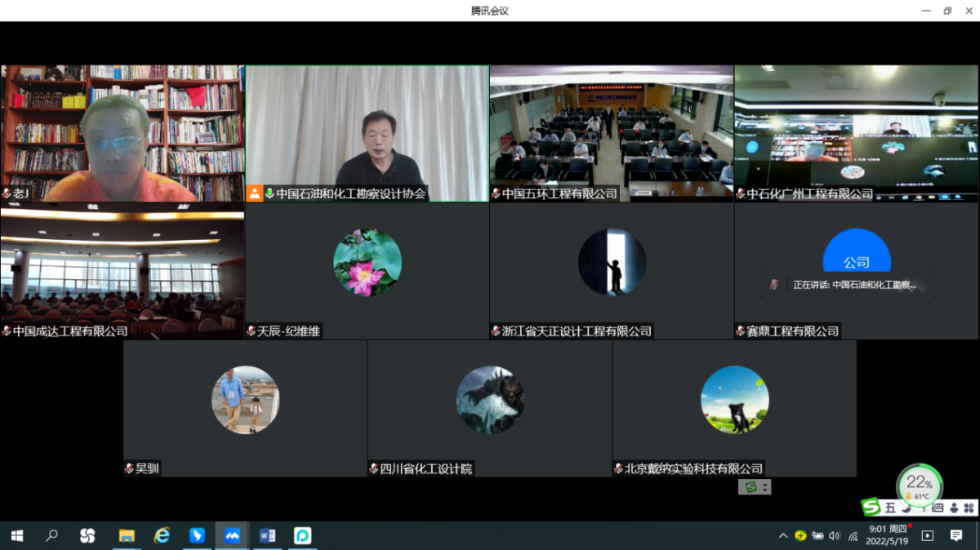
Task: Click the Sogou S logo in IME bar
Action: pos(871,508)
